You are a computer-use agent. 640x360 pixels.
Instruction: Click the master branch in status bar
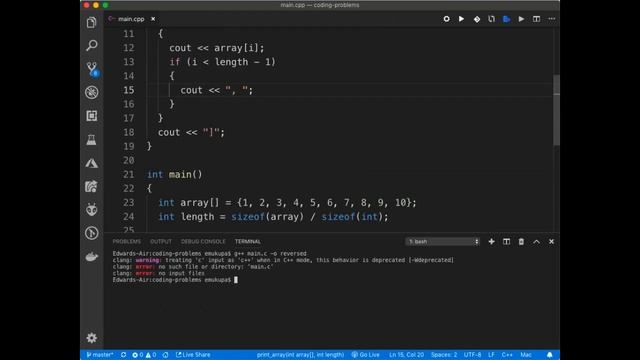(100, 355)
